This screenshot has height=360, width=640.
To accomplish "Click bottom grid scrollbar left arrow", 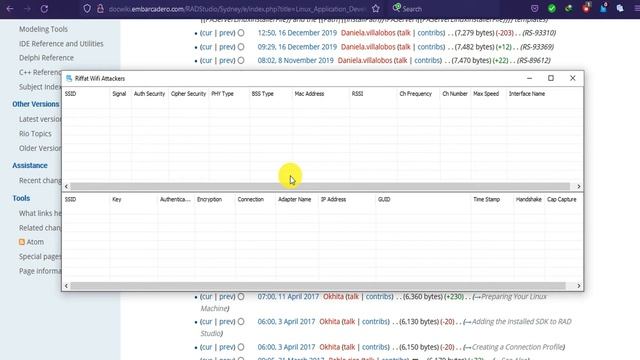I will tap(66, 286).
